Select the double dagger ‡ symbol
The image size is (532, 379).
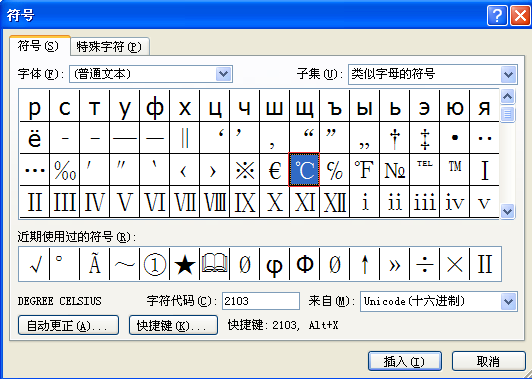(424, 138)
